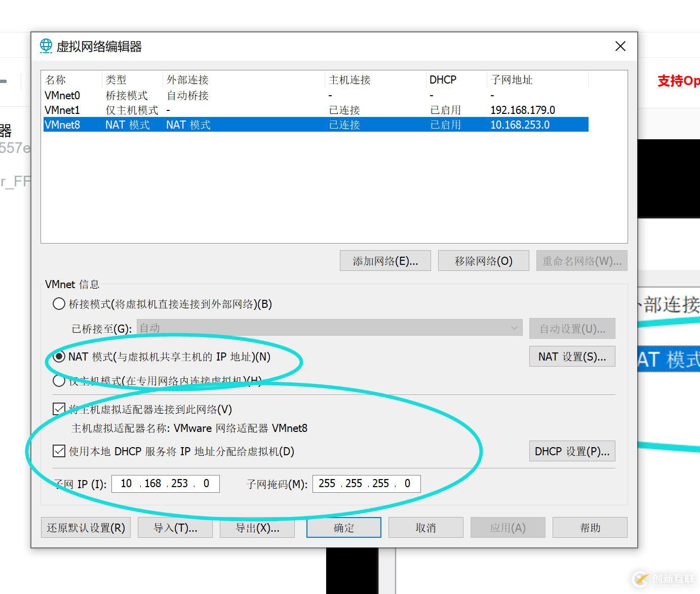Click the 移除网络(O) button
The height and width of the screenshot is (594, 700).
(483, 260)
